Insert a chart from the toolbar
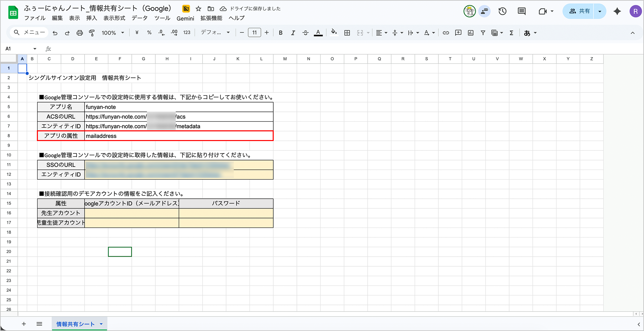Image resolution: width=644 pixels, height=331 pixels. pos(471,33)
